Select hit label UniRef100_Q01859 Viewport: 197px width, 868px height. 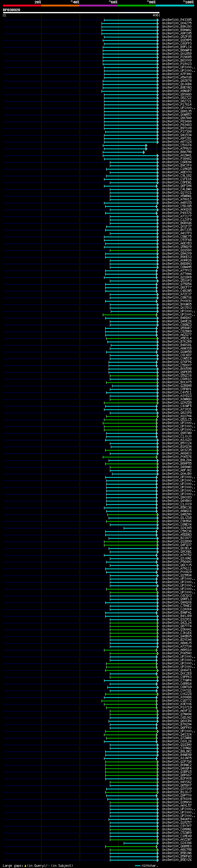[177, 54]
